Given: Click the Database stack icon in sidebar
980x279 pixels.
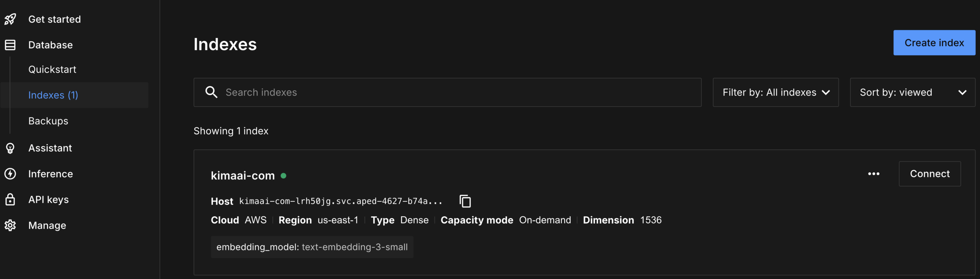Looking at the screenshot, I should pyautogui.click(x=10, y=45).
